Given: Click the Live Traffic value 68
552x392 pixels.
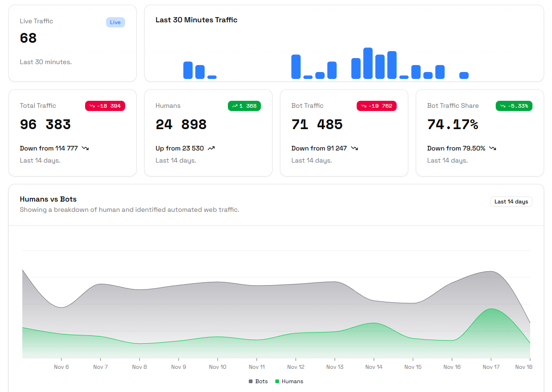Looking at the screenshot, I should 28,38.
